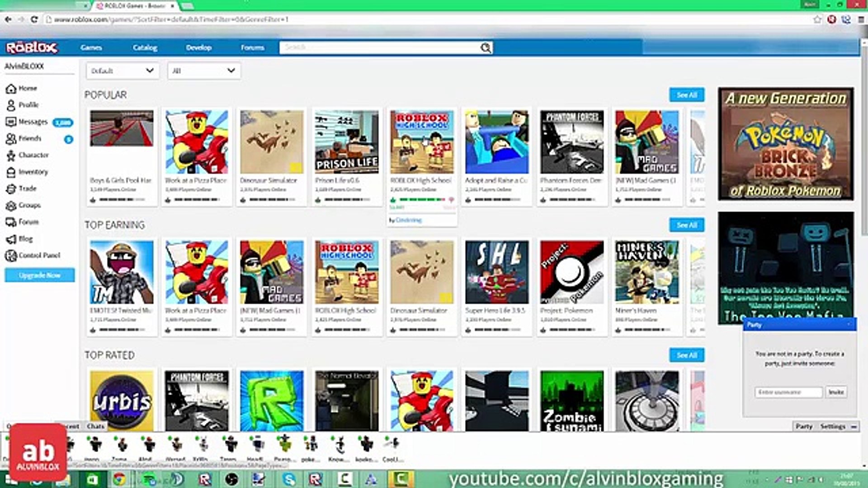Open the Party chat tab

(804, 427)
